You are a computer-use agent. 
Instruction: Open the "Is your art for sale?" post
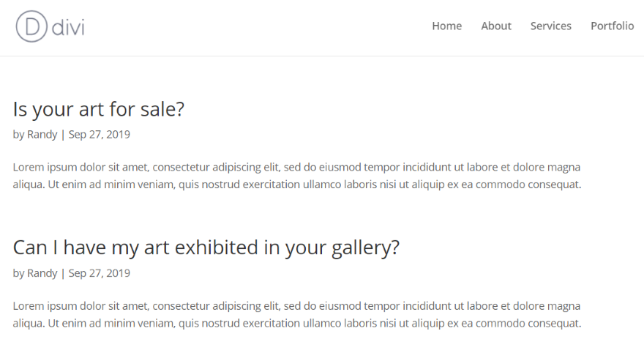99,110
